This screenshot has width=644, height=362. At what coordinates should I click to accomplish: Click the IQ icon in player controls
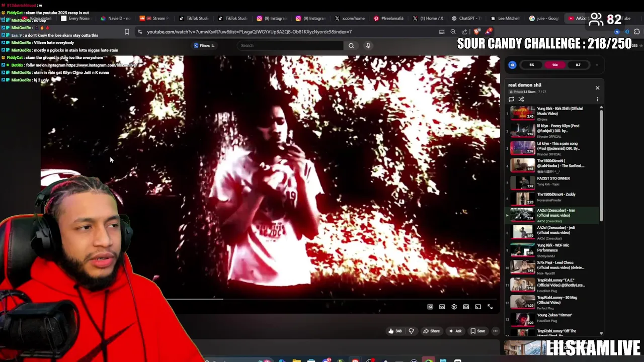point(430,307)
